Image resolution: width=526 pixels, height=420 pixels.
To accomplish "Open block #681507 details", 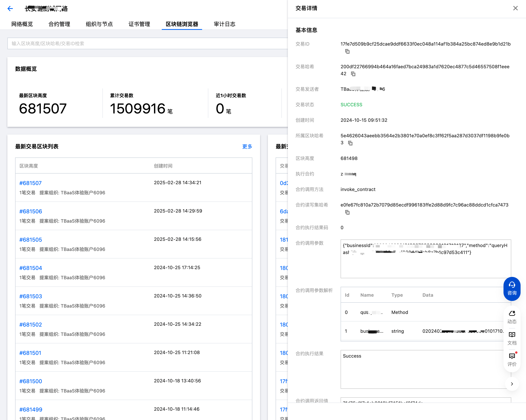I will pyautogui.click(x=30, y=183).
